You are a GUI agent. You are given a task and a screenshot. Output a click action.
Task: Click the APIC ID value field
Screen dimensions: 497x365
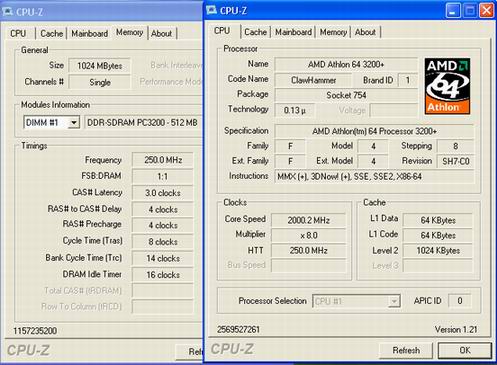click(x=460, y=301)
